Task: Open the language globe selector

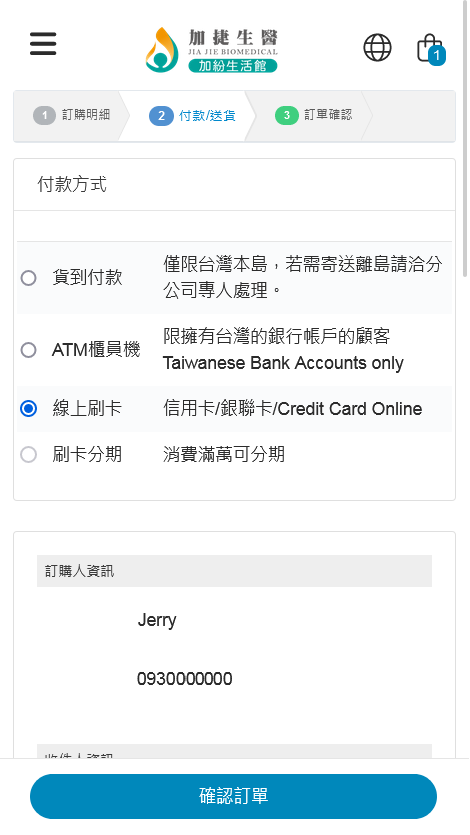Action: [x=377, y=47]
